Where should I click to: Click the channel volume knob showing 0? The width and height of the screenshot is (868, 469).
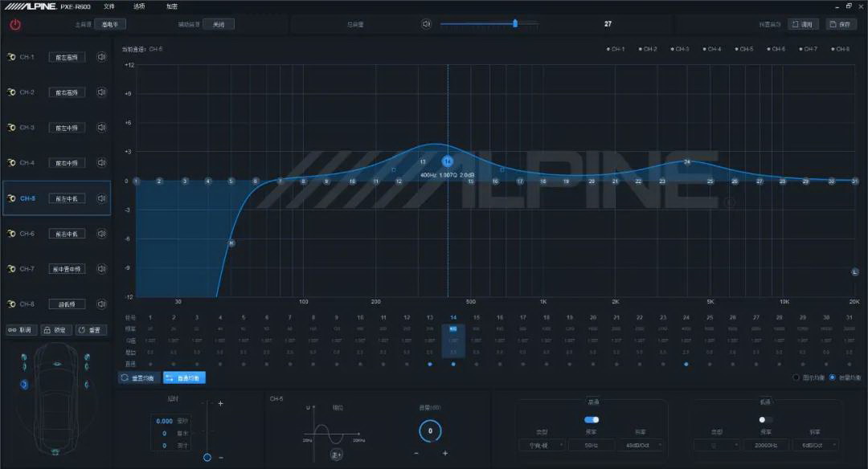[430, 430]
